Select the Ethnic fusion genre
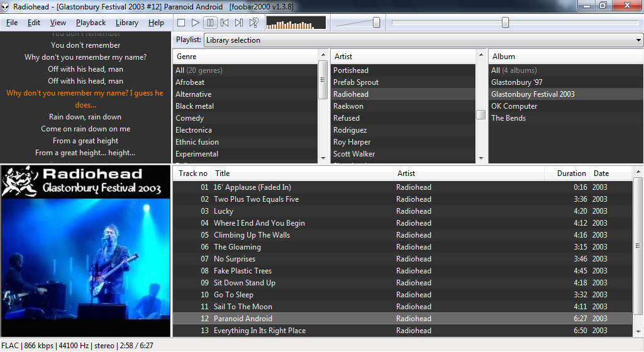The height and width of the screenshot is (352, 644). point(245,142)
